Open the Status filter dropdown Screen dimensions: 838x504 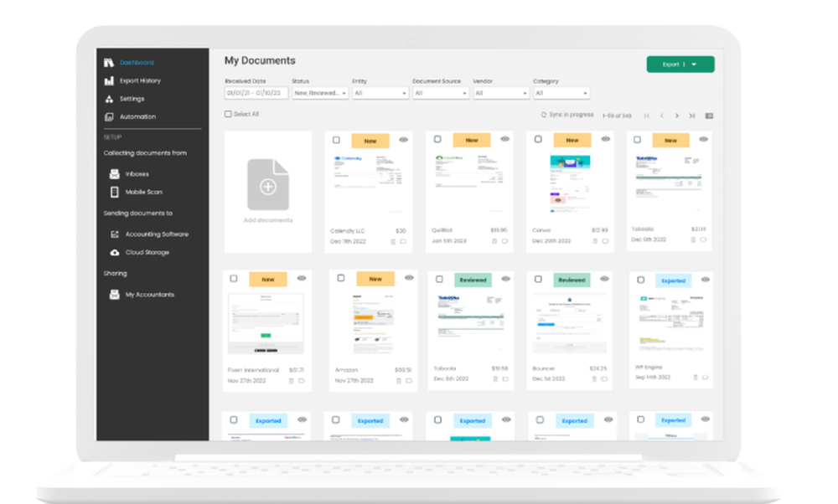(320, 93)
